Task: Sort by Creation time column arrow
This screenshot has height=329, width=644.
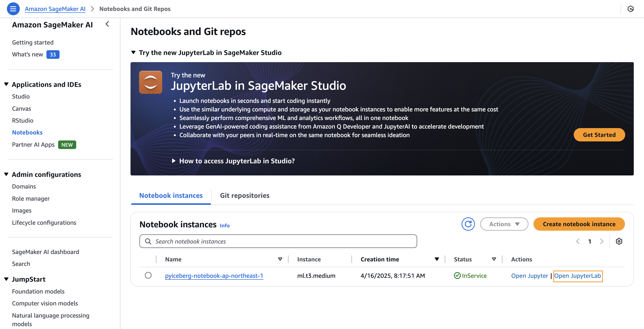Action: click(x=437, y=259)
